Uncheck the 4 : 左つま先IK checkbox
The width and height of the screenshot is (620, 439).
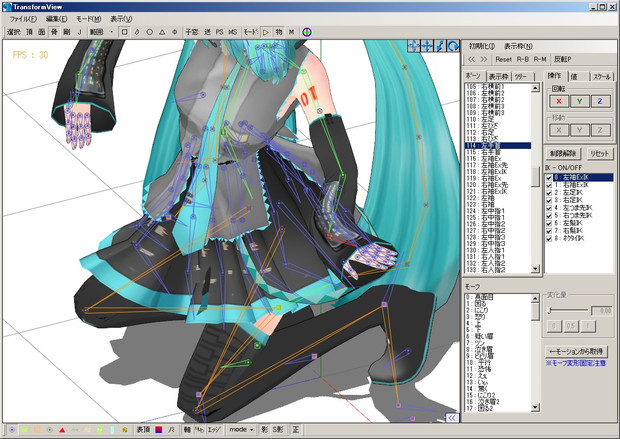[549, 208]
